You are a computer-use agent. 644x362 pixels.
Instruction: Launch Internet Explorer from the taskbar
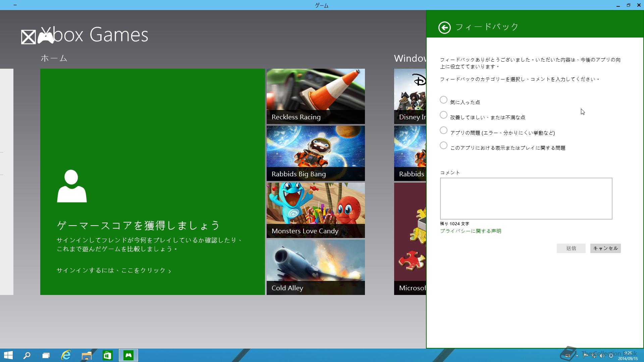click(66, 355)
